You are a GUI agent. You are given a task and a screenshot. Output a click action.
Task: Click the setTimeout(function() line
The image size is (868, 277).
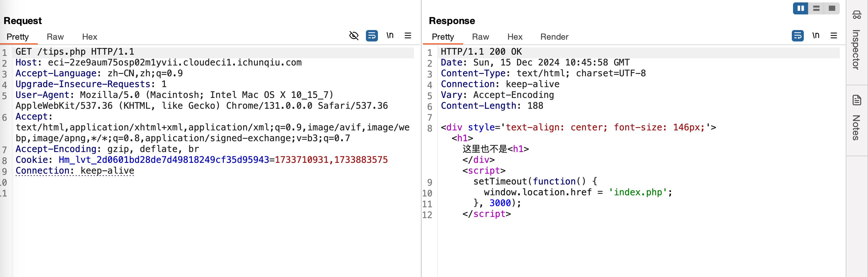(x=535, y=181)
